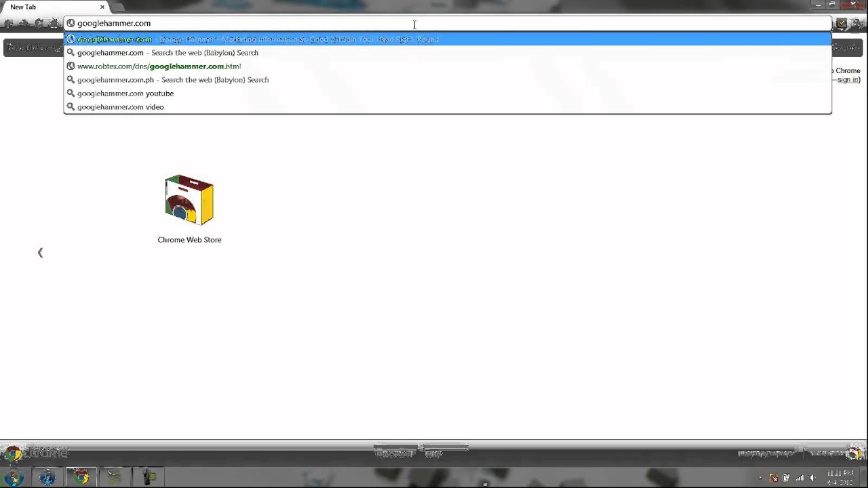Show previous apps page with left chevron
Image resolution: width=868 pixels, height=488 pixels.
point(40,253)
